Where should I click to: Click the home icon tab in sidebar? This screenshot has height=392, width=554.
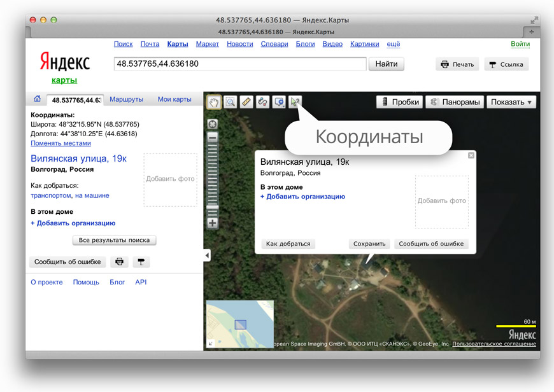(x=37, y=99)
